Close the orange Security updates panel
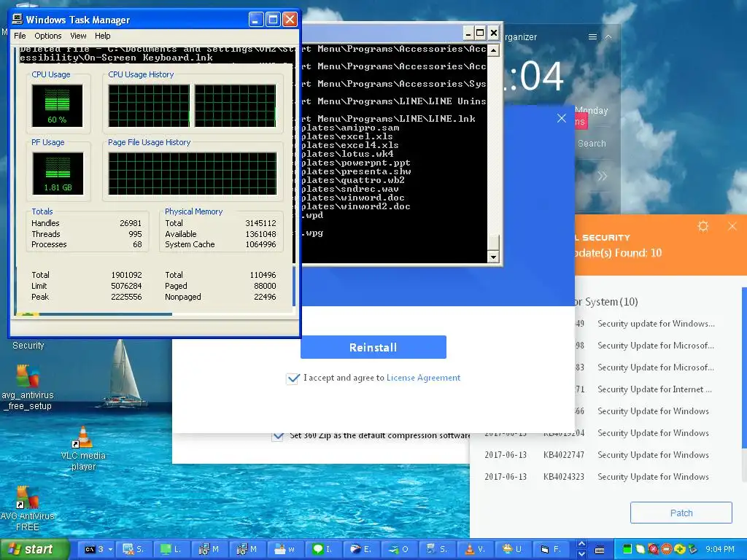The image size is (747, 560). (732, 226)
